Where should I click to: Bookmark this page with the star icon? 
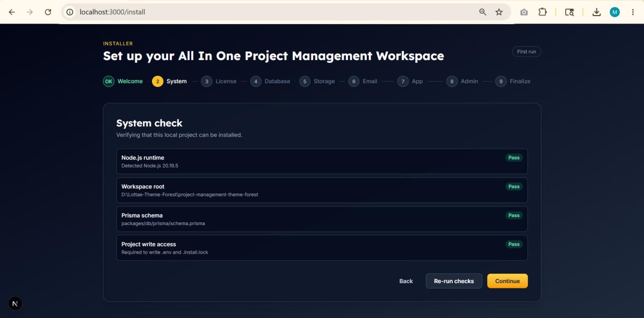pos(498,12)
